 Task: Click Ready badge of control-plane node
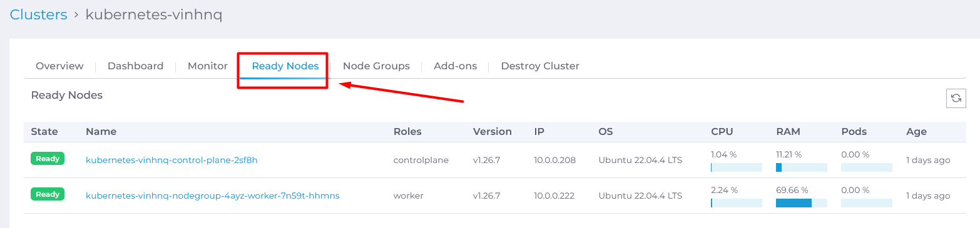tap(48, 159)
